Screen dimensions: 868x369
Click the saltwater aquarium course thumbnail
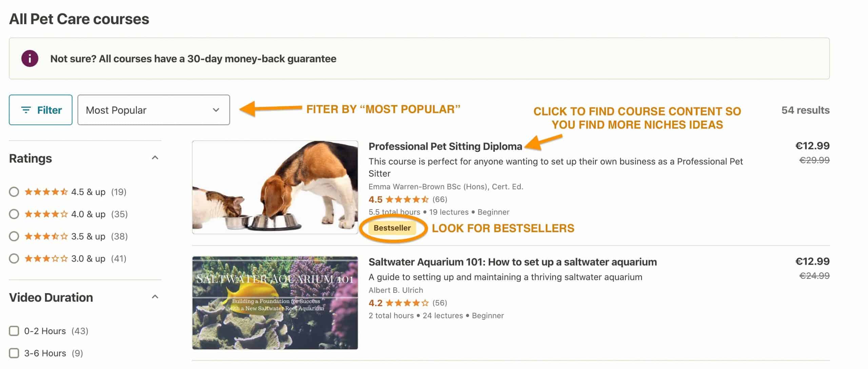click(x=275, y=303)
